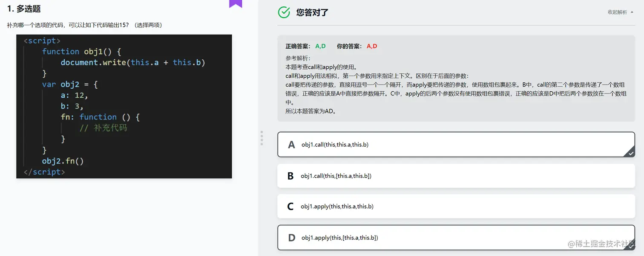Select option A obj1.call(this,this.a,this.b)
This screenshot has height=256, width=644.
[456, 145]
